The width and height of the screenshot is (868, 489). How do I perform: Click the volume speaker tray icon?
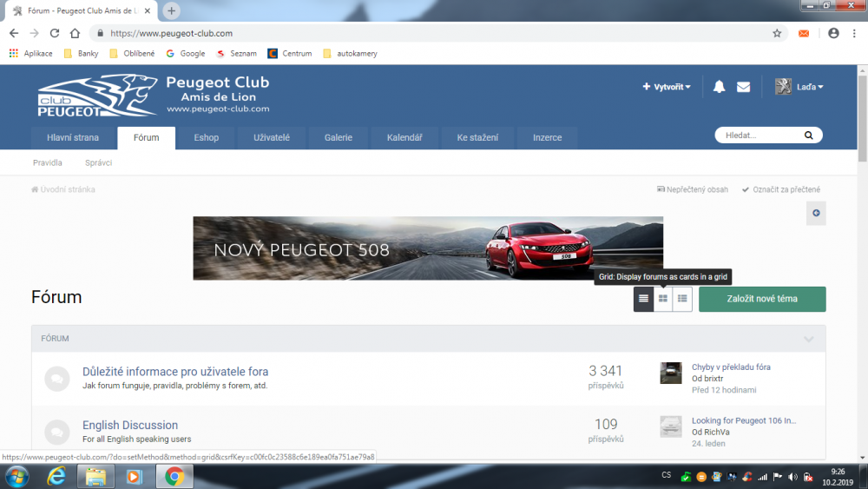pos(792,477)
